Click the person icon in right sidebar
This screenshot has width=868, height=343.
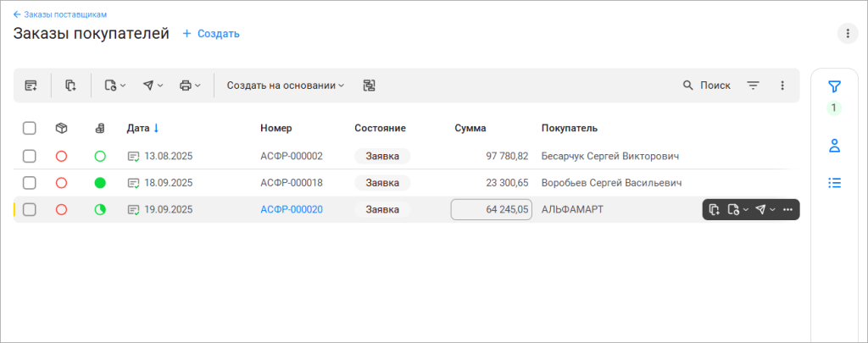pos(834,146)
